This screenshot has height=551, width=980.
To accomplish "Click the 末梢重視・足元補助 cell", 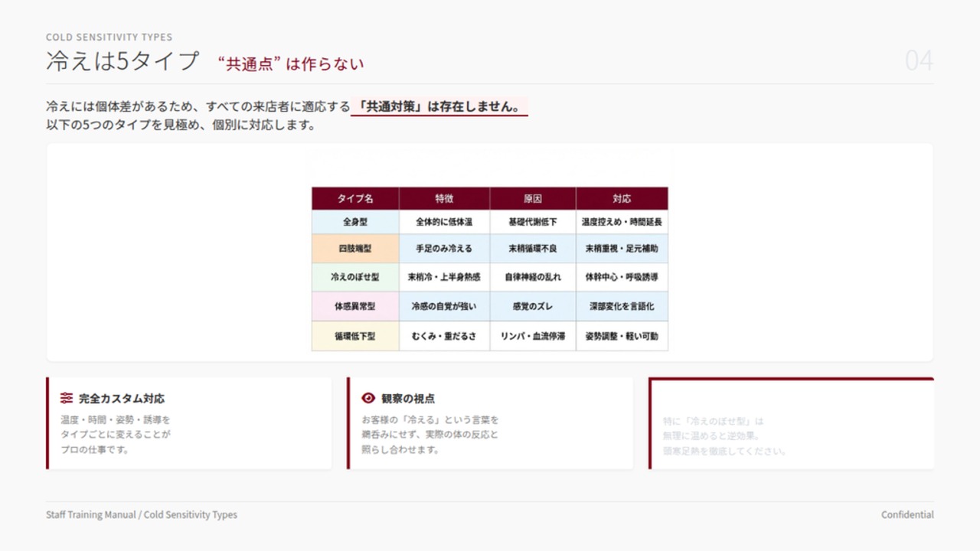I will [x=622, y=249].
